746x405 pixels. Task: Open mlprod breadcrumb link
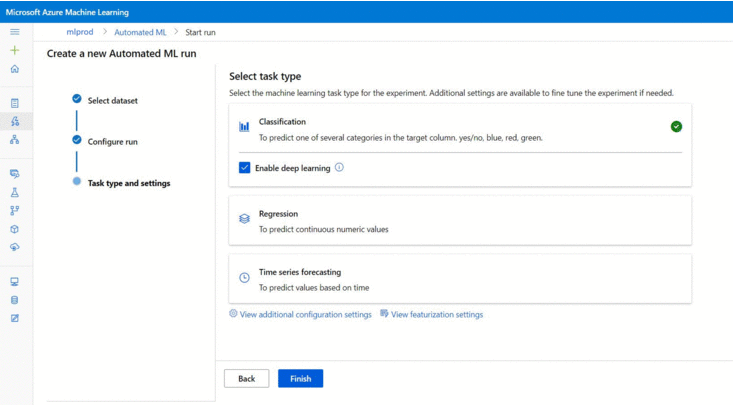point(79,32)
